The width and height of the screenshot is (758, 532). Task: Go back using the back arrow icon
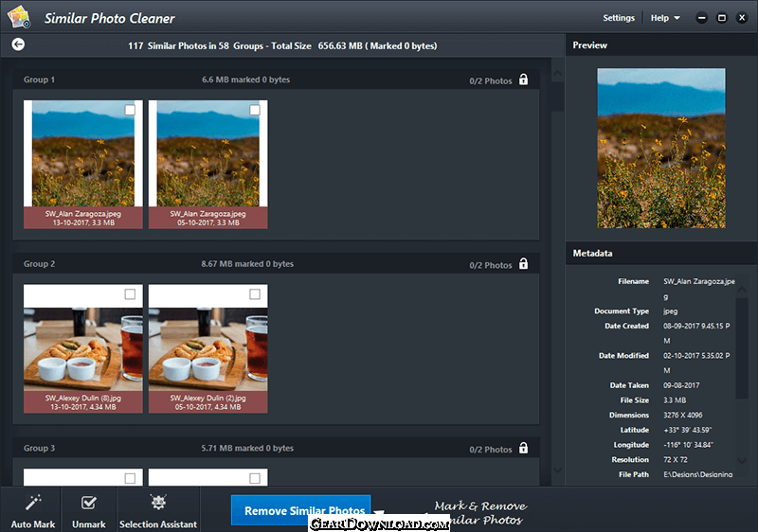(x=18, y=44)
